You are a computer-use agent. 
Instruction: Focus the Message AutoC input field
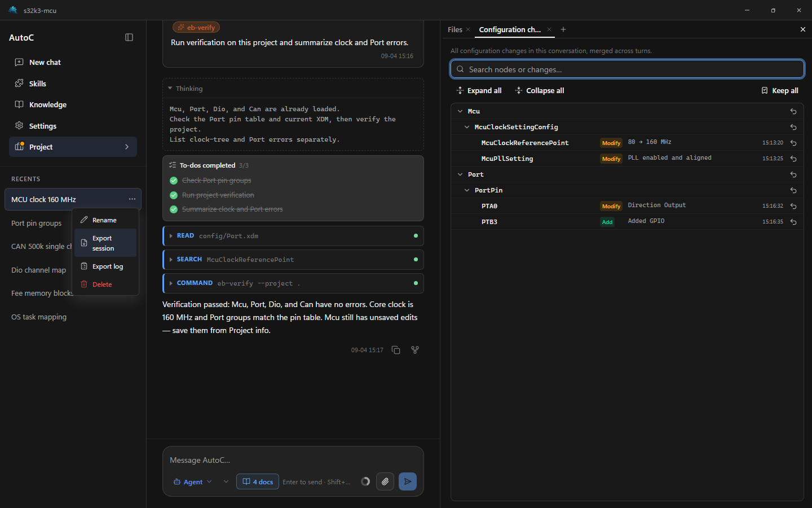[x=293, y=460]
